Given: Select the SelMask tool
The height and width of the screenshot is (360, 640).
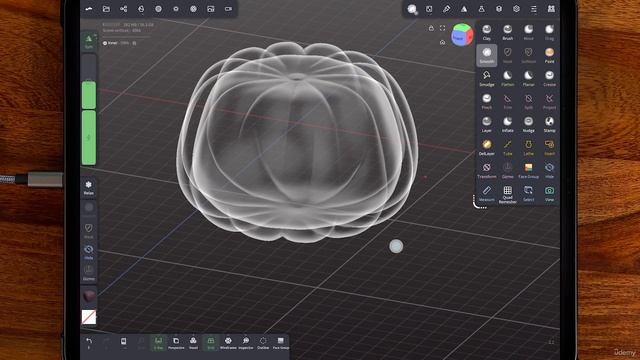Looking at the screenshot, I should coord(529,55).
